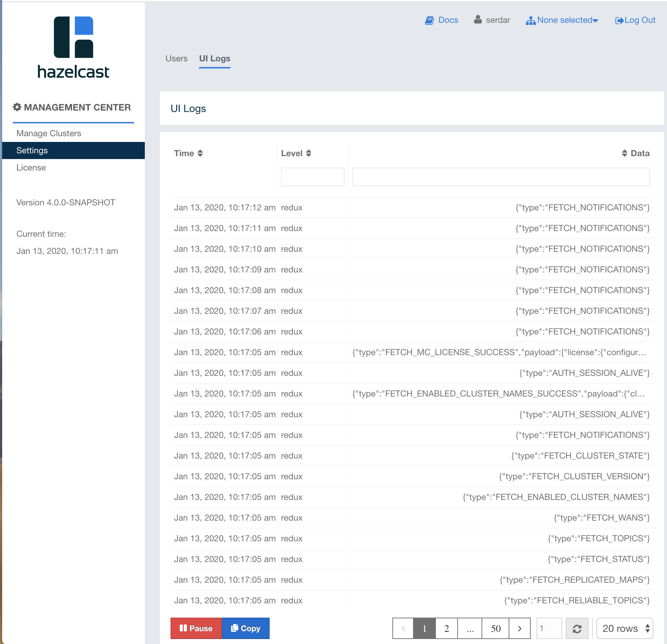The image size is (667, 644).
Task: Go to next page using right chevron
Action: 519,629
